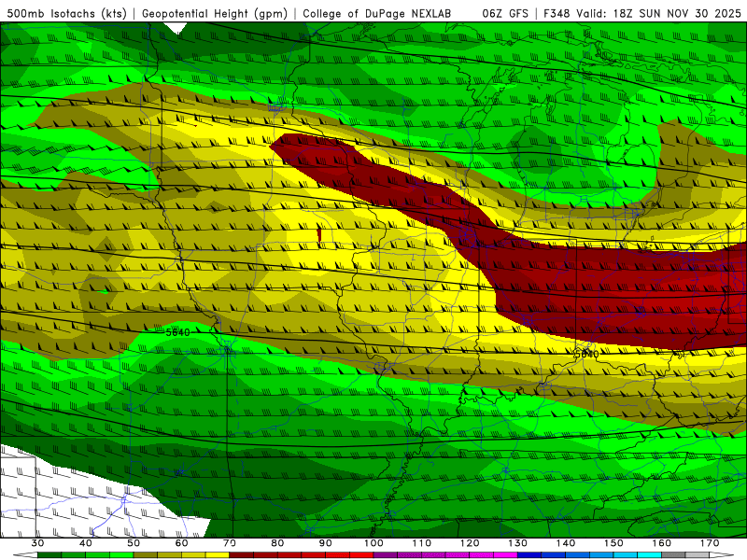
Task: Click the "06Z GFS" model run text
Action: pyautogui.click(x=505, y=14)
